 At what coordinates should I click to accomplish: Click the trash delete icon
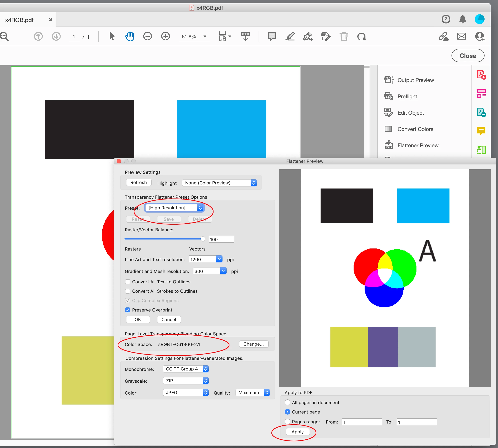[344, 37]
